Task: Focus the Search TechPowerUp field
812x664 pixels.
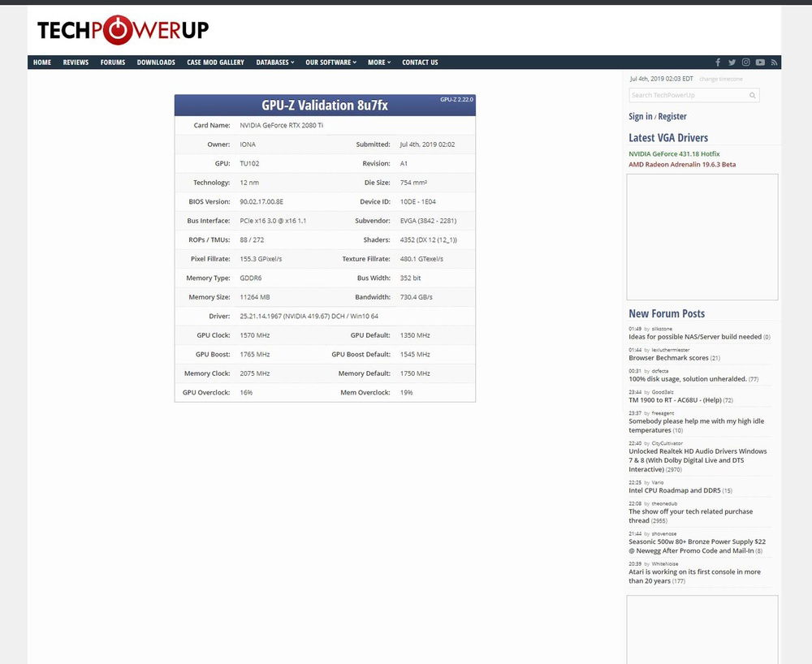Action: pos(688,95)
